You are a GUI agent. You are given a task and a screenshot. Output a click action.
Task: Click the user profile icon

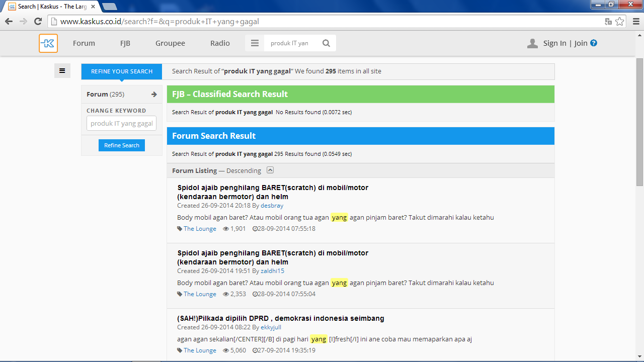pos(532,43)
